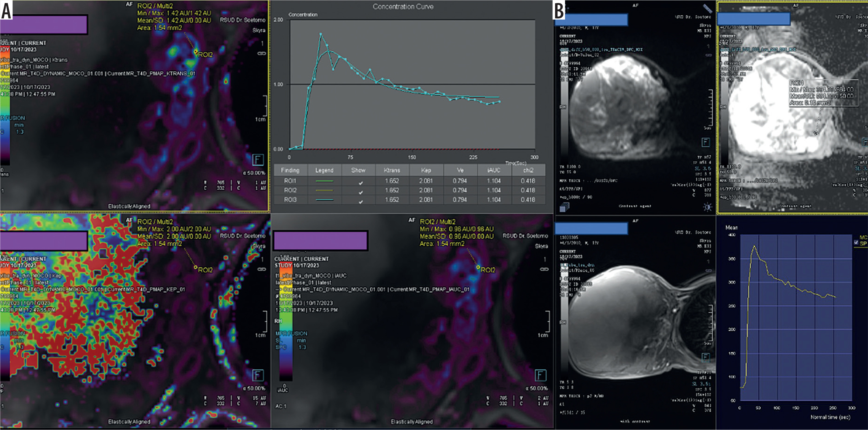Image resolution: width=868 pixels, height=430 pixels.
Task: Toggle the link chain icon in the Ktrans viewport
Action: 262,53
